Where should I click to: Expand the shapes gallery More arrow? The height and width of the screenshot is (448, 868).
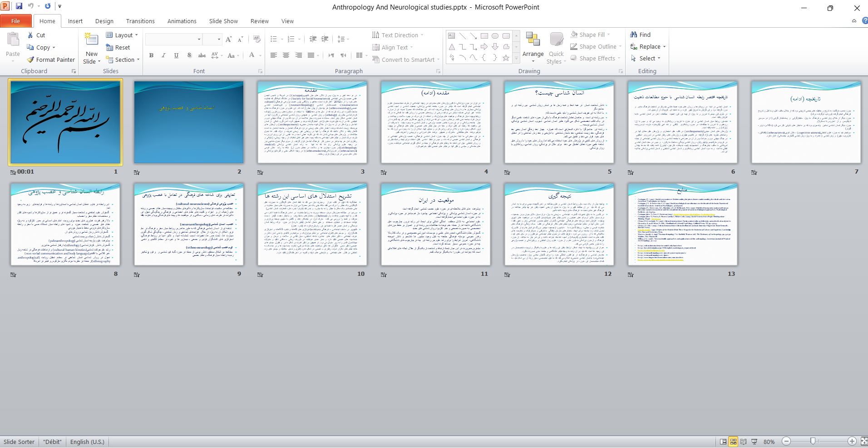pos(516,59)
